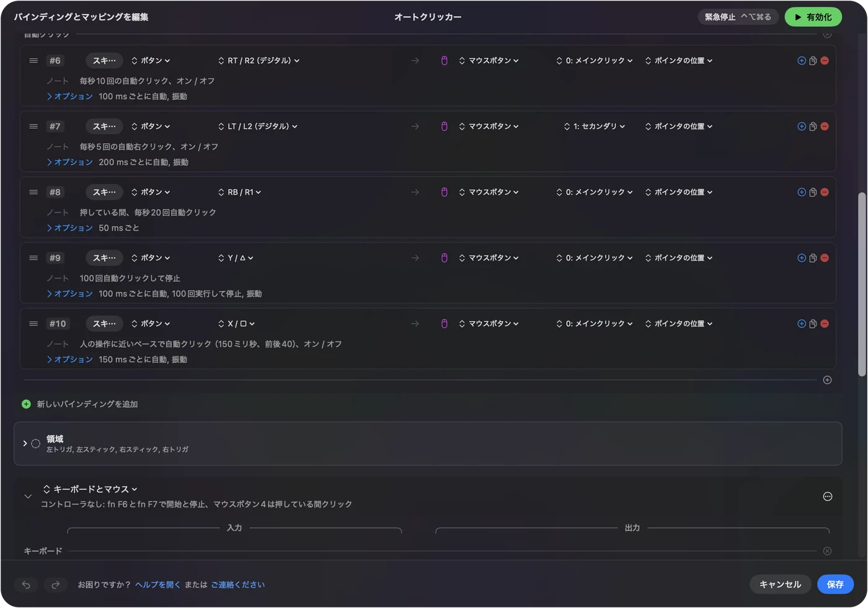Screen dimensions: 868x608
Task: Collapse the キーボードとマウス section chevron
Action: 28,496
